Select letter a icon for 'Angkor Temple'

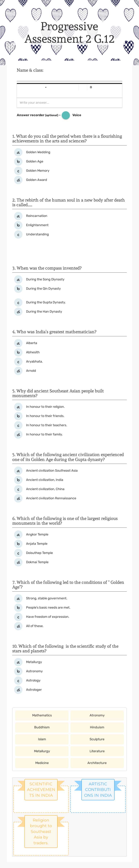pos(18,534)
